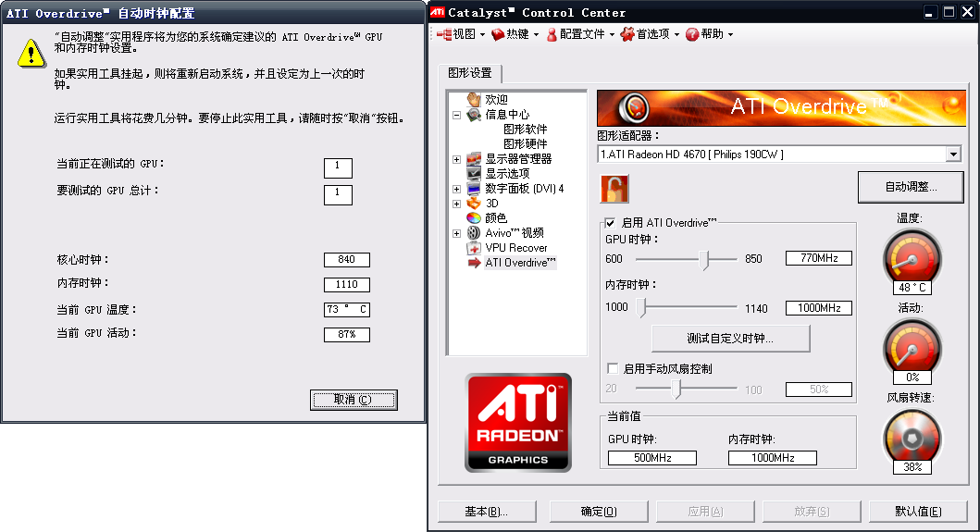
Task: Click the 87% GPU activity value in dialog
Action: pyautogui.click(x=347, y=334)
